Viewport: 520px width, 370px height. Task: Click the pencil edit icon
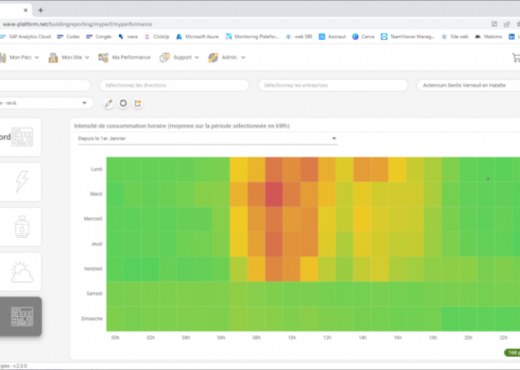[109, 103]
